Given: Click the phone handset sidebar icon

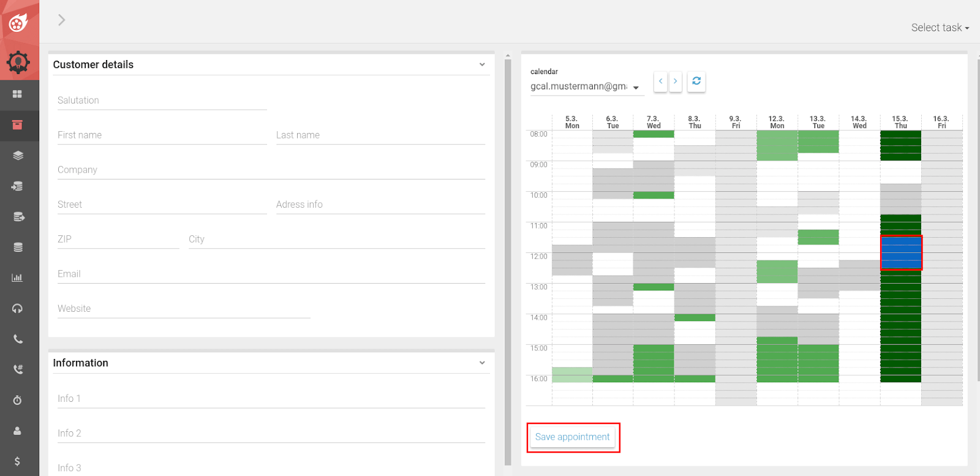Looking at the screenshot, I should 17,339.
